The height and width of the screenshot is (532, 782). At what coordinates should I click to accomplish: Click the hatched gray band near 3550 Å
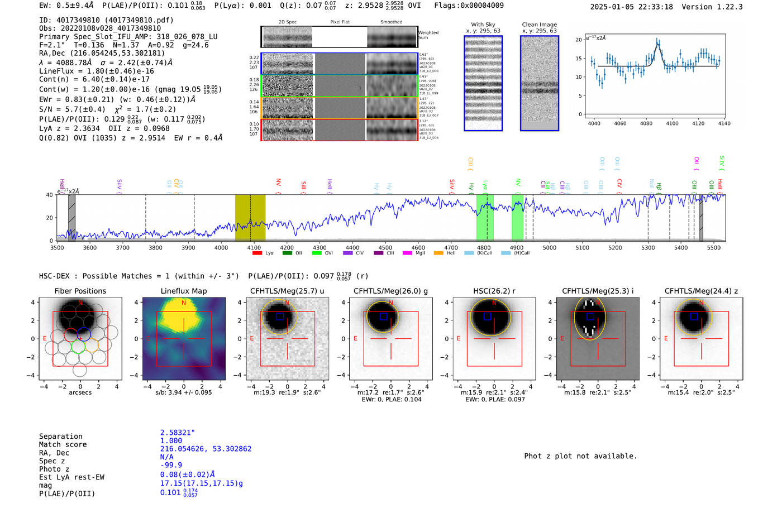click(x=71, y=218)
